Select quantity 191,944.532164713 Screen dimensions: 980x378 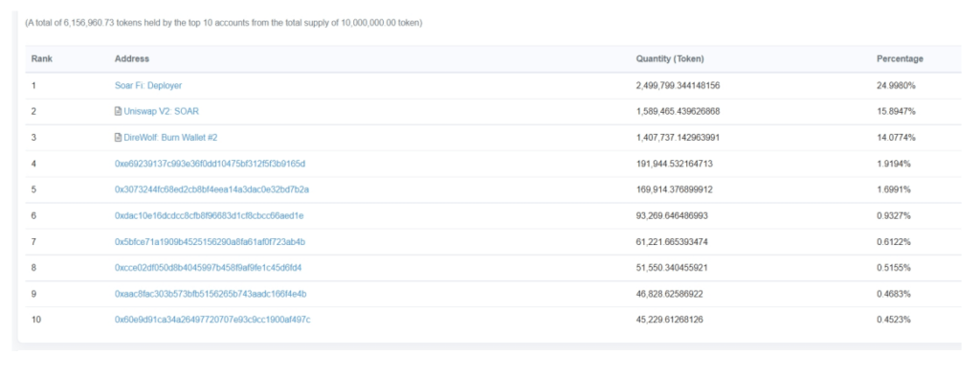(x=675, y=164)
